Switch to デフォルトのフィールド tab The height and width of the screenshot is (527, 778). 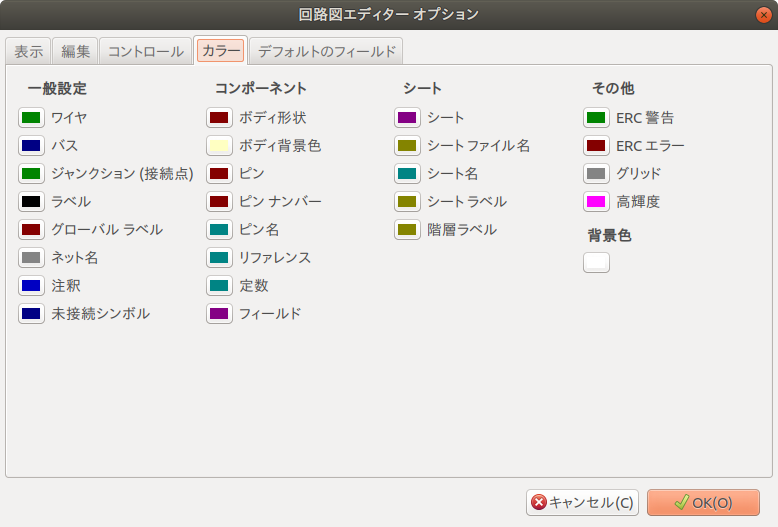coord(327,51)
